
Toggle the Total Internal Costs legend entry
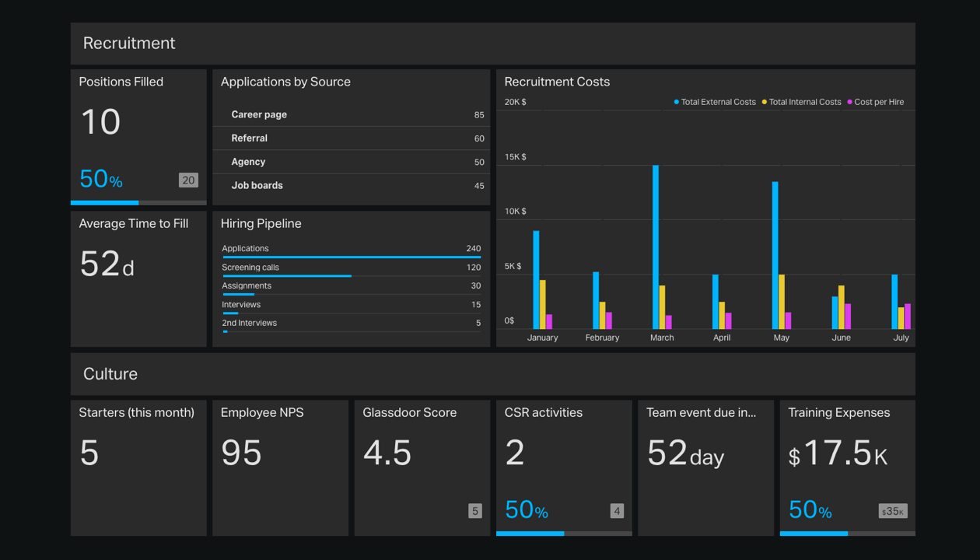click(801, 102)
